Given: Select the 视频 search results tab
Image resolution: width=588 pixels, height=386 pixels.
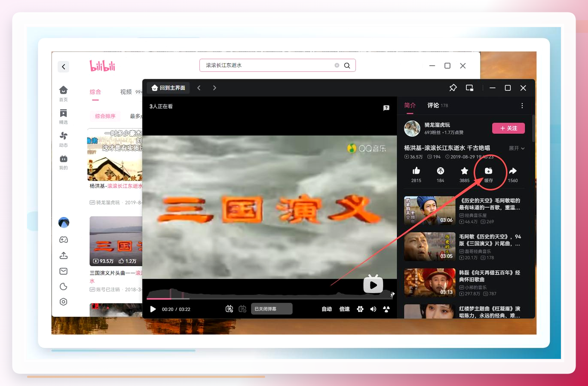Looking at the screenshot, I should point(126,92).
